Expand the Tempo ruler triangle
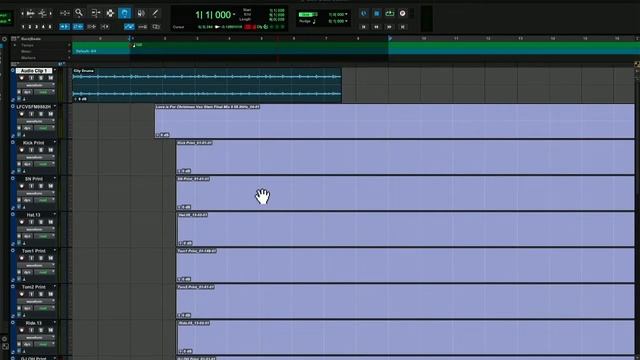 click(x=15, y=45)
